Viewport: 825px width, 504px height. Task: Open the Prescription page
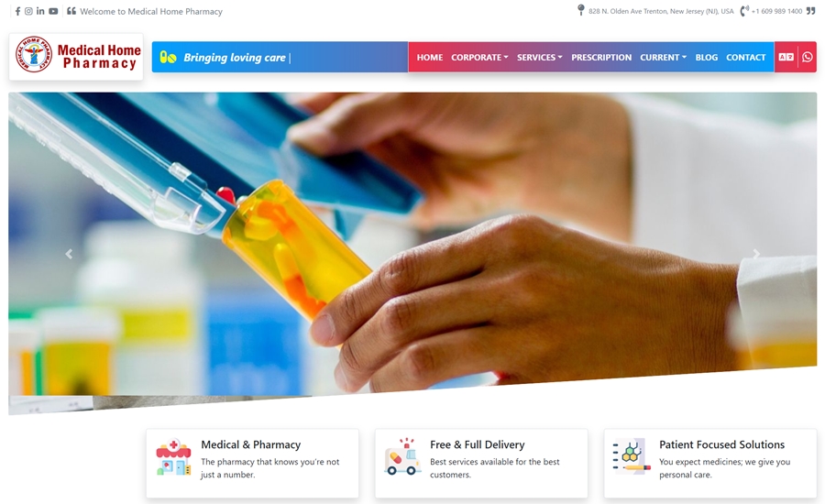pyautogui.click(x=601, y=58)
